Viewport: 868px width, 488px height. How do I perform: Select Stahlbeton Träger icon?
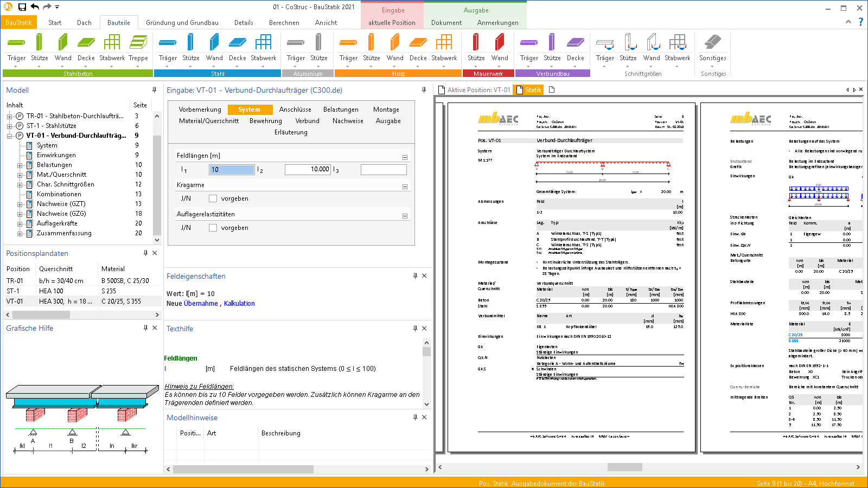point(16,43)
